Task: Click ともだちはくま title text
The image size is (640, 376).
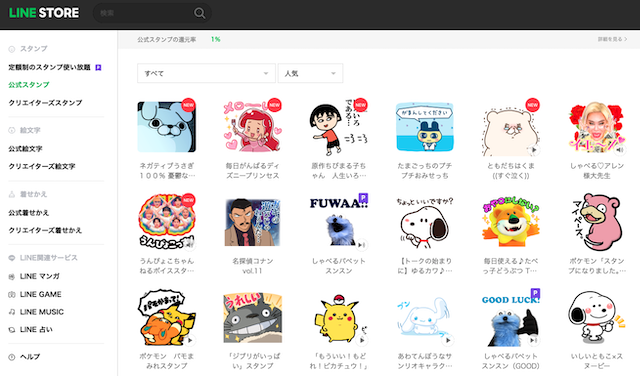Action: tap(511, 171)
